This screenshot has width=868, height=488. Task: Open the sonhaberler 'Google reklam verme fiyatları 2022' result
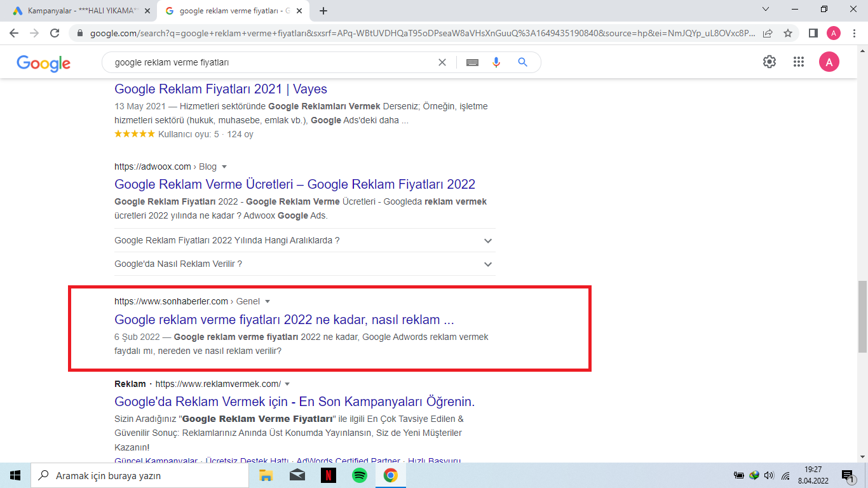pyautogui.click(x=284, y=319)
